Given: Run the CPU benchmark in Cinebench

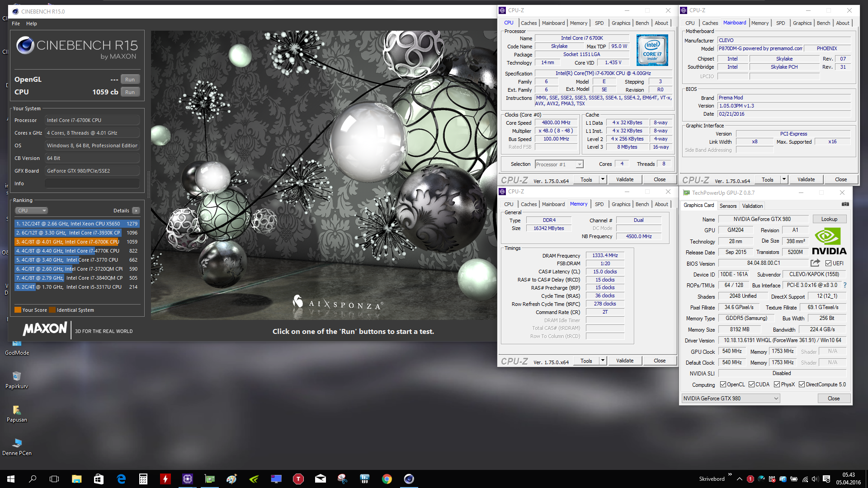Looking at the screenshot, I should (130, 92).
